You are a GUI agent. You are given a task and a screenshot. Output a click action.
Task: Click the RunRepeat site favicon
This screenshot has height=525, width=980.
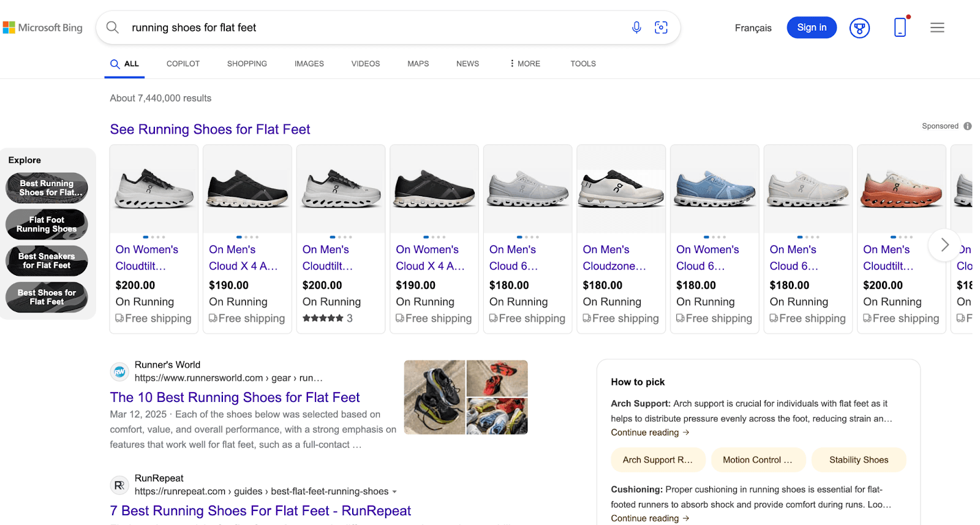(x=119, y=485)
